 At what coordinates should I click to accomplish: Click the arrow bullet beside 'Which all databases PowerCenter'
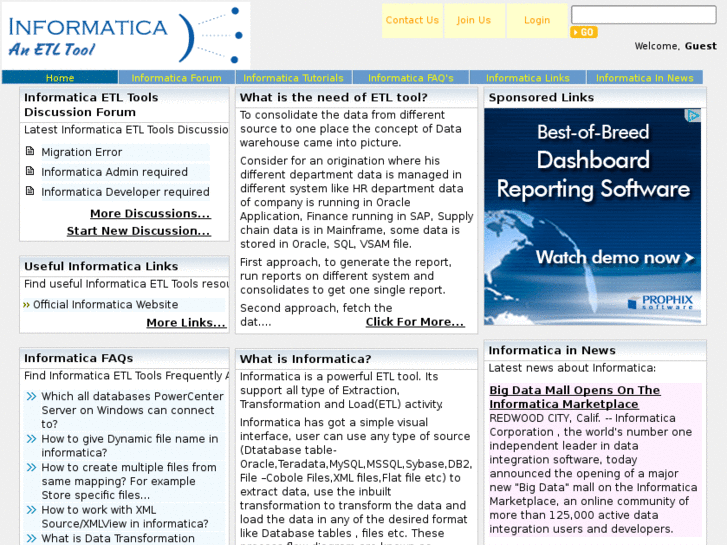click(x=31, y=396)
